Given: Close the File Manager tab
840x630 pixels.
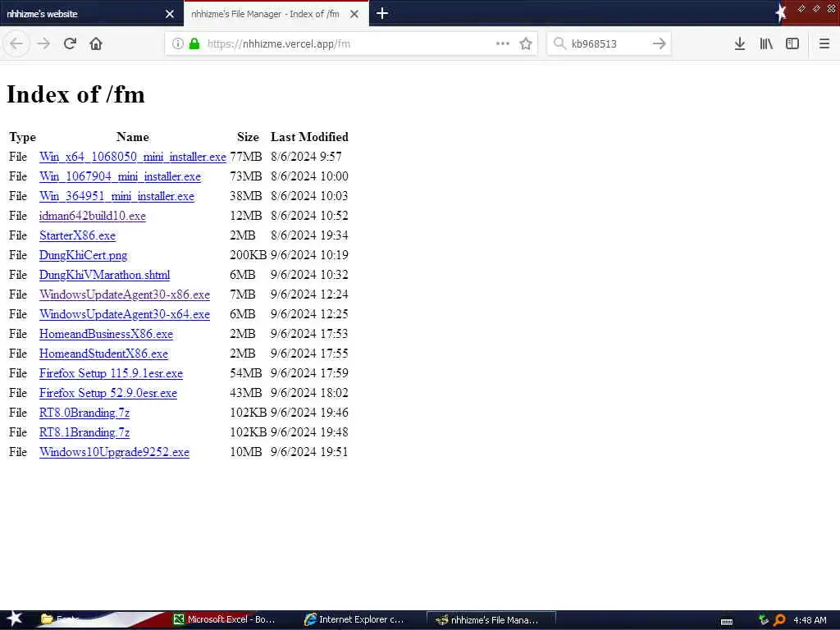Looking at the screenshot, I should [354, 14].
